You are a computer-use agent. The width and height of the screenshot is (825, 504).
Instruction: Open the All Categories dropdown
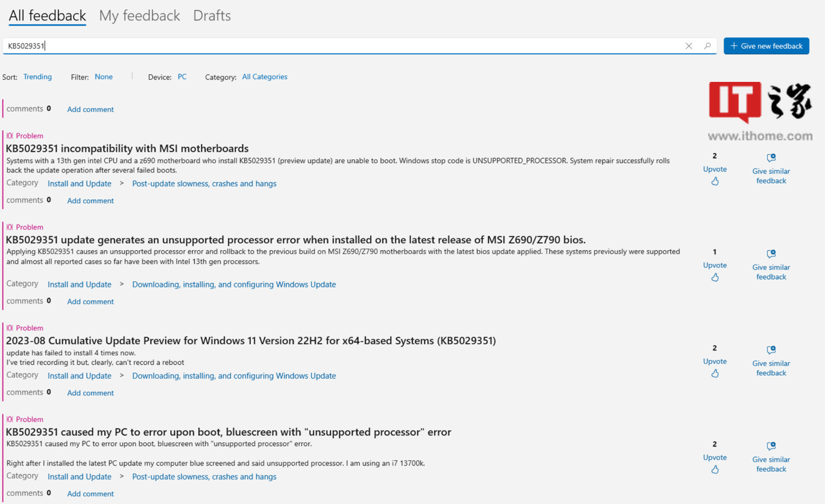pos(265,77)
